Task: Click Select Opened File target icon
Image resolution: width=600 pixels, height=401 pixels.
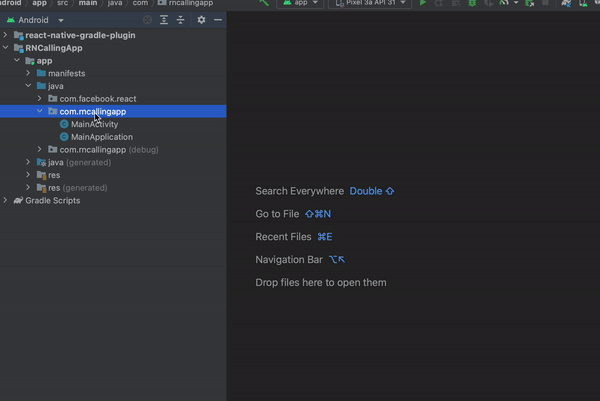Action: pos(147,20)
